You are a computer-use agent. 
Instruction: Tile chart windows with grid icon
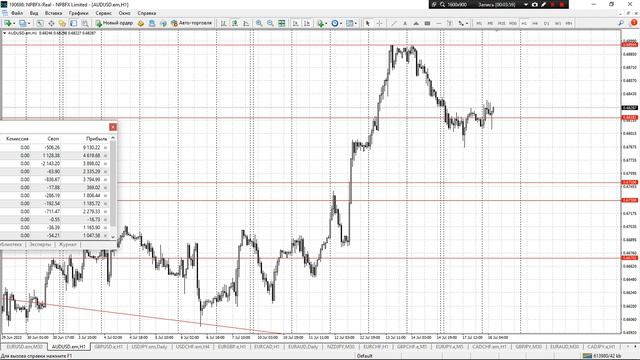[x=282, y=23]
